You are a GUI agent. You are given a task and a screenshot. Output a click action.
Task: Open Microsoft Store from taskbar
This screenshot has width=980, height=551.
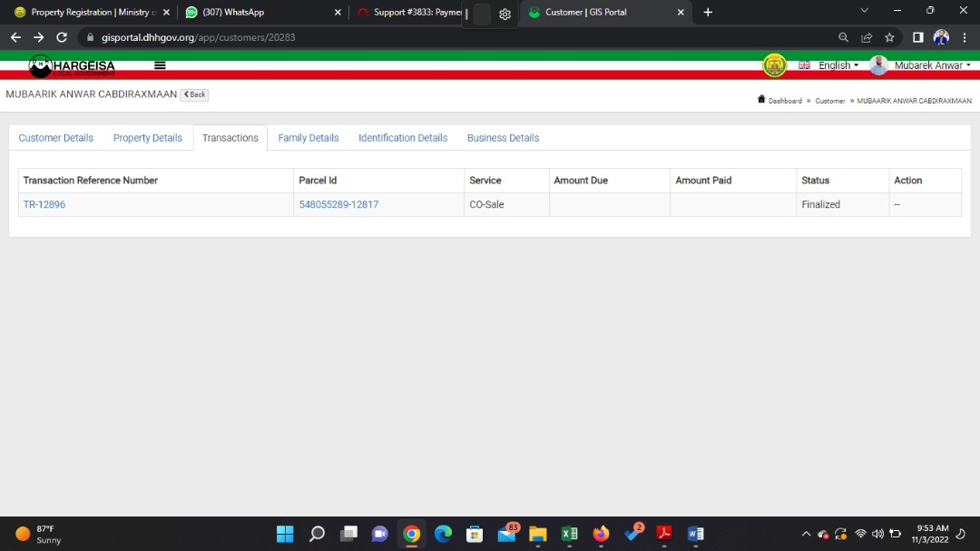[x=475, y=534]
